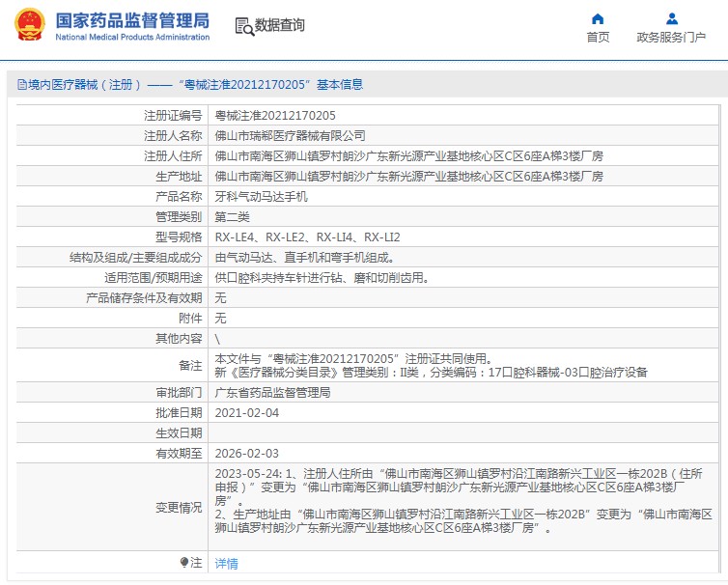The image size is (728, 585).
Task: Select expiry date 2026-02-03
Action: coord(247,454)
